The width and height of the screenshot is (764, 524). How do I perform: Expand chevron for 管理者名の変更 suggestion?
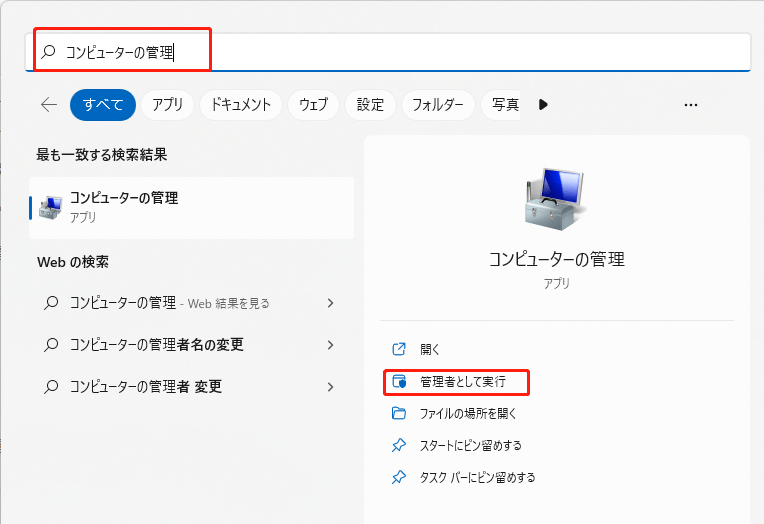coord(330,345)
